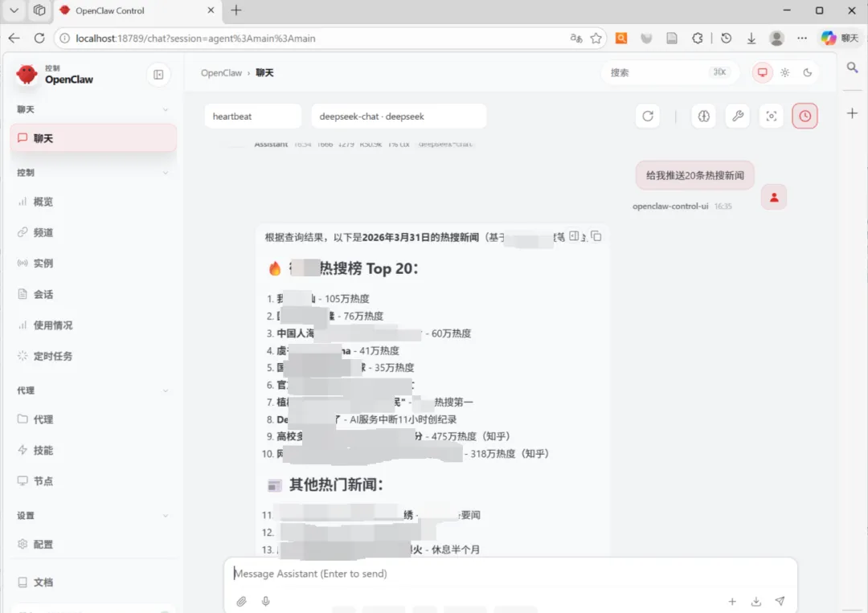Click the download icon in message box

[756, 602]
